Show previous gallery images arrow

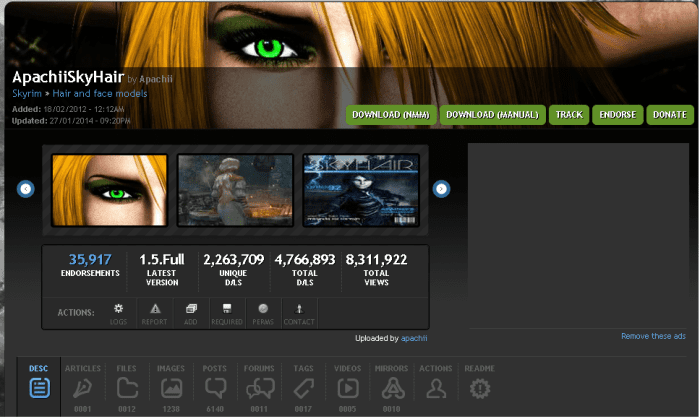coord(26,189)
